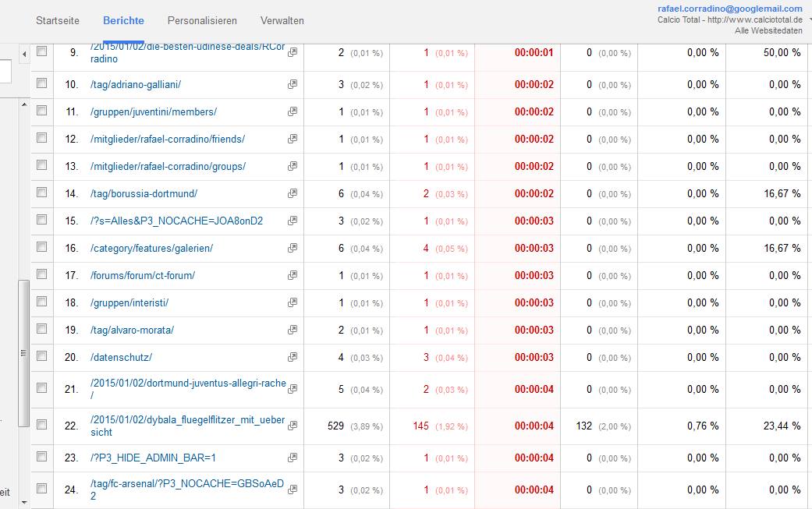Select checkbox of row 22
Image resolution: width=812 pixels, height=509 pixels.
coord(42,425)
